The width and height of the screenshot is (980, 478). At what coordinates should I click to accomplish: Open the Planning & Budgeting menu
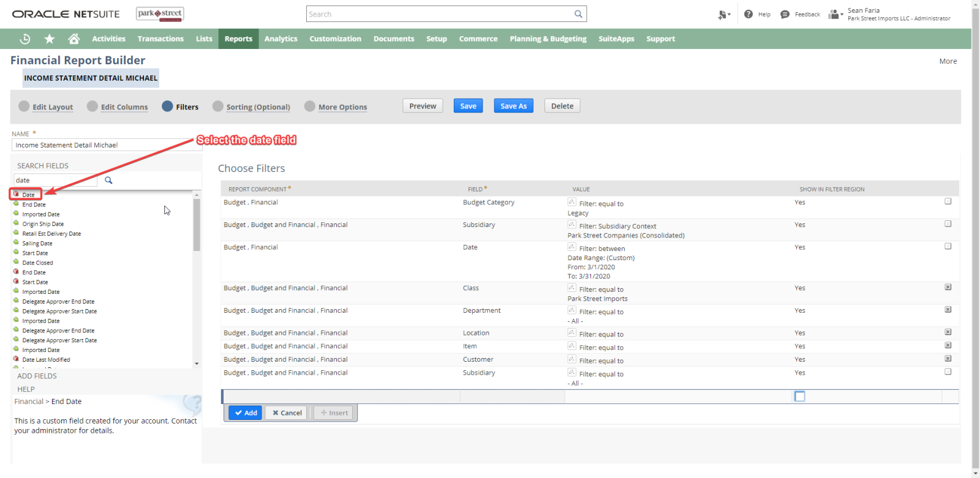point(548,39)
